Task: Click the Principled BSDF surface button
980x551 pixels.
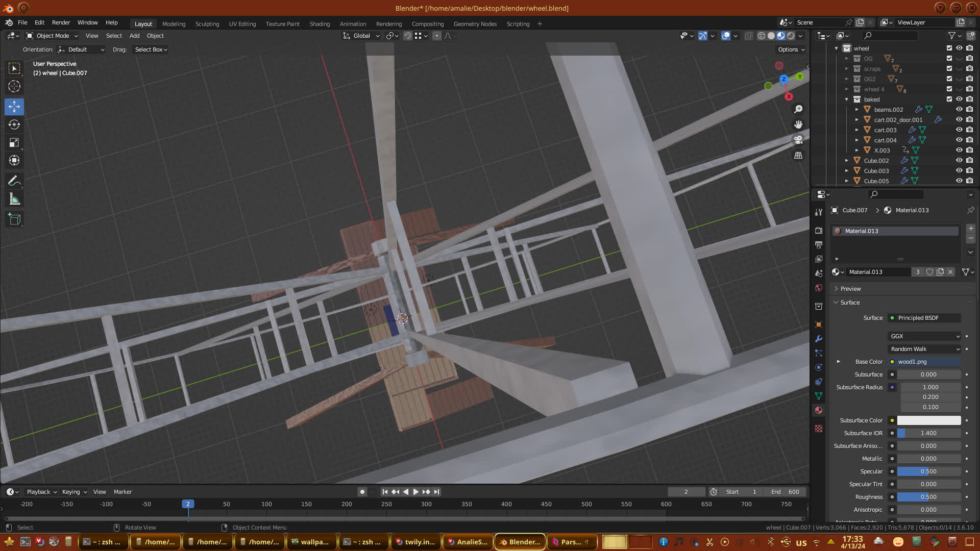Action: click(924, 318)
